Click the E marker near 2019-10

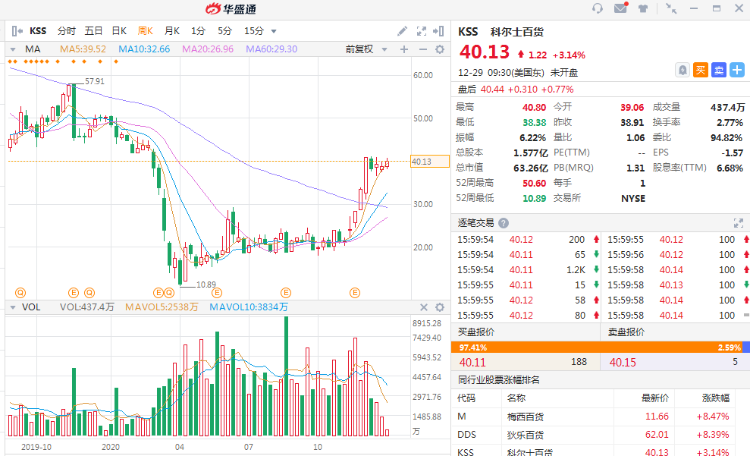click(73, 292)
